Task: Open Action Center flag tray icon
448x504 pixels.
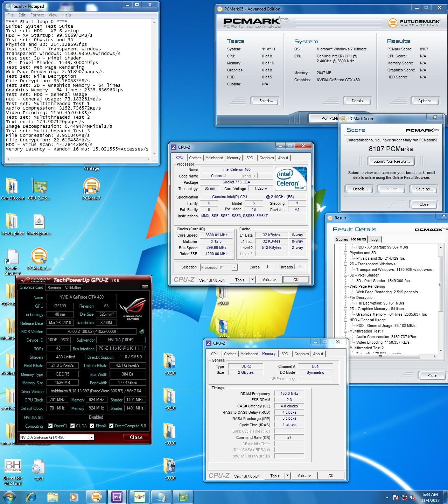Action: coord(396,497)
